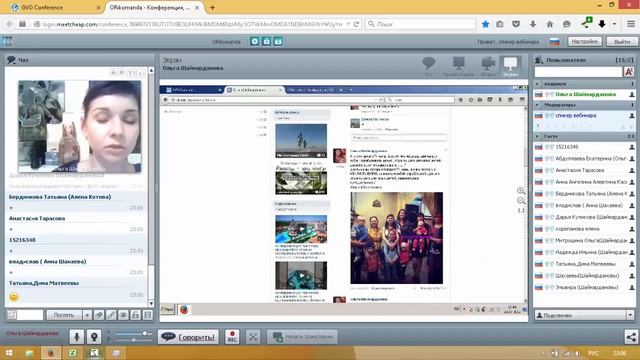Click the layout icon at top left

tap(7, 41)
